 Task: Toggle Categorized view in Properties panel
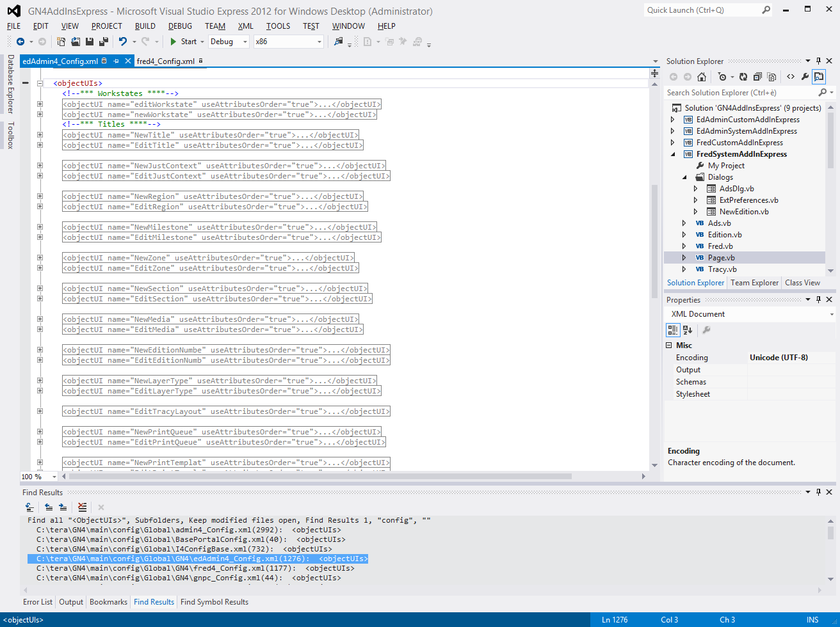click(x=673, y=330)
